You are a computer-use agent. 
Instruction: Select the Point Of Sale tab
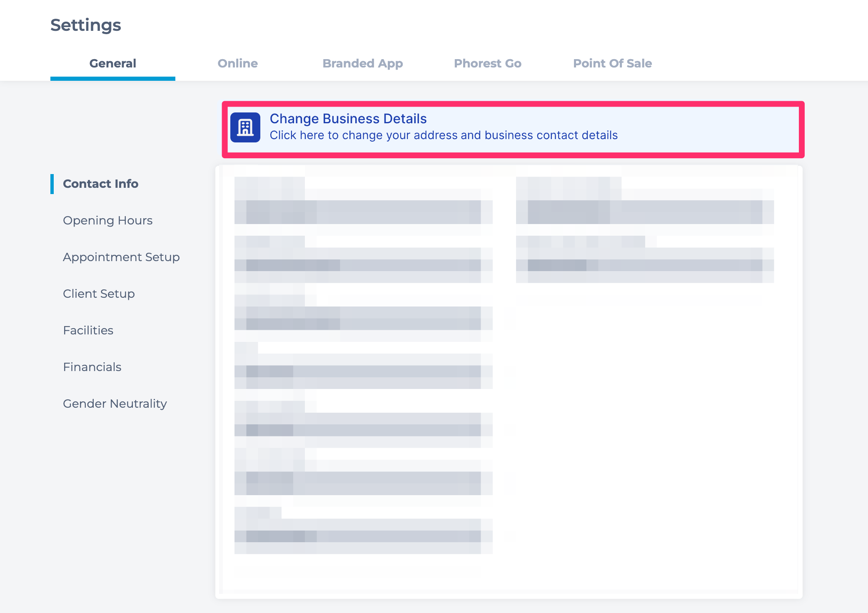click(612, 63)
